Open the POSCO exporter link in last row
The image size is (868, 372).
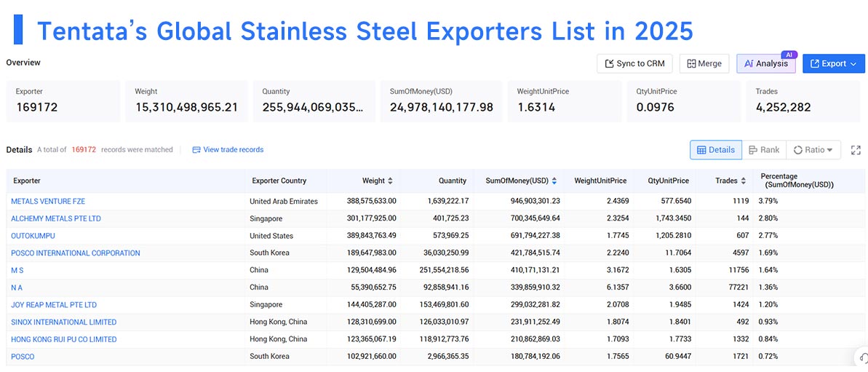pos(23,357)
